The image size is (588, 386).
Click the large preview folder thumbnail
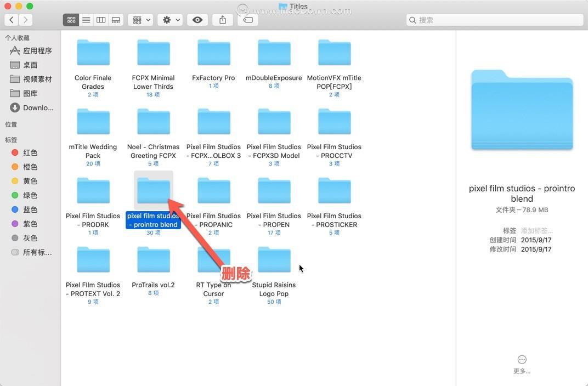[x=522, y=110]
